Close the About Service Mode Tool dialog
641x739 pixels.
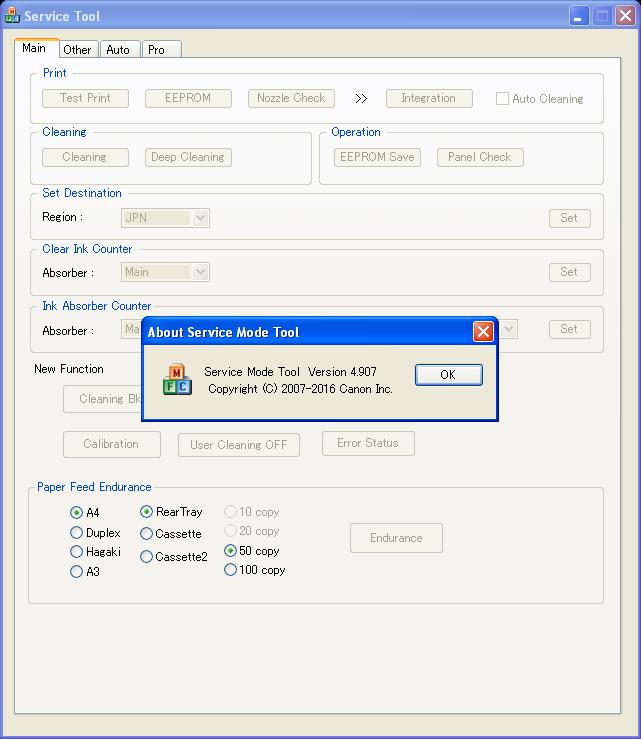coord(483,332)
